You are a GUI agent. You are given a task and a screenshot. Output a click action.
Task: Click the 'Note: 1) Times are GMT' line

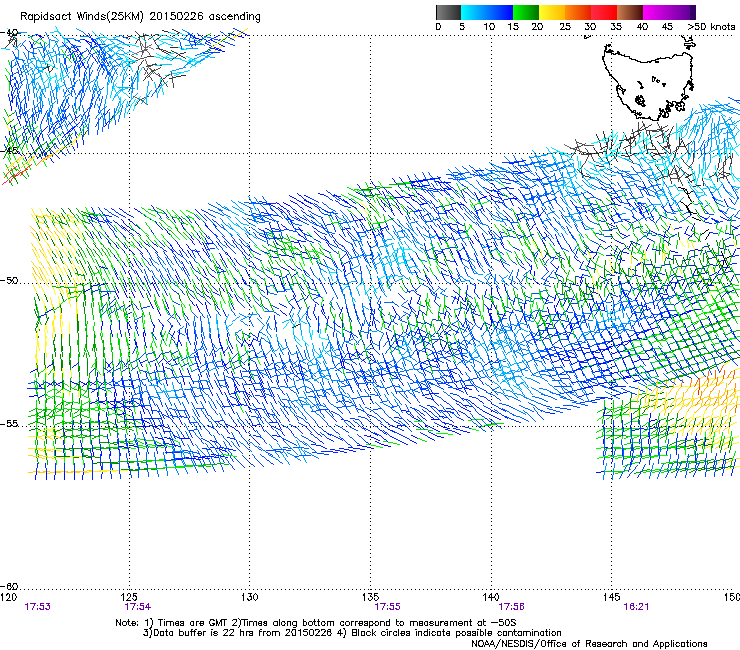pos(316,623)
